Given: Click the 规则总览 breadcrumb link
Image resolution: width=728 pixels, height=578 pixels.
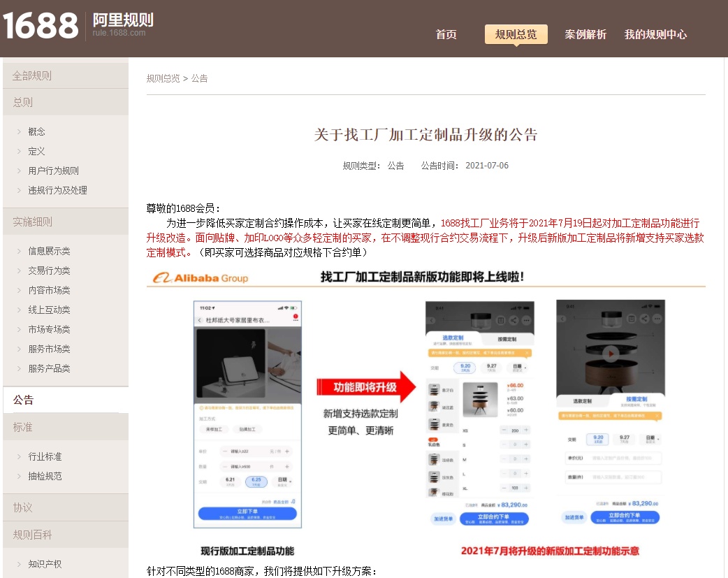Looking at the screenshot, I should tap(163, 78).
